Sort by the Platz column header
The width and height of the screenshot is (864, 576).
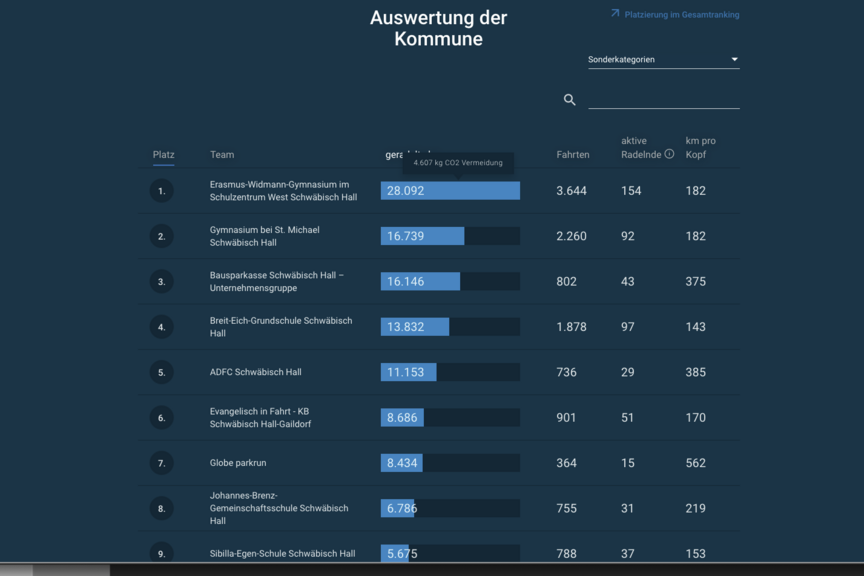(163, 155)
